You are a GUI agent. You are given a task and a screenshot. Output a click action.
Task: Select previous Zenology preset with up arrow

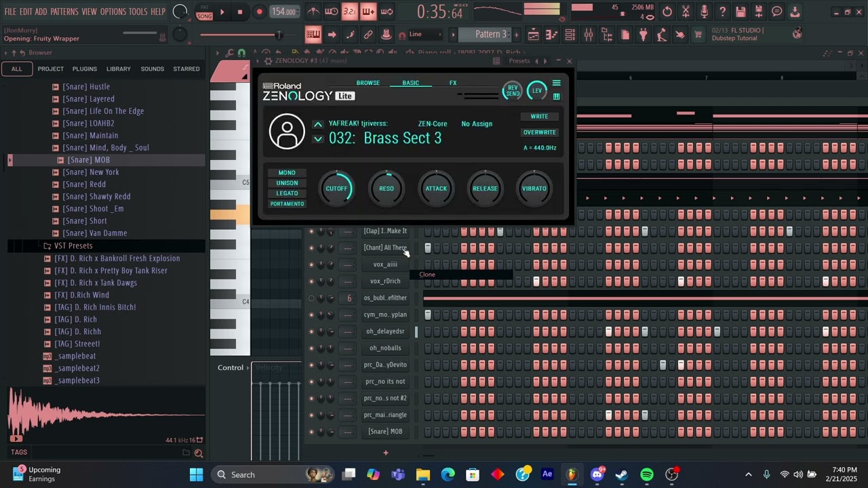pyautogui.click(x=317, y=125)
